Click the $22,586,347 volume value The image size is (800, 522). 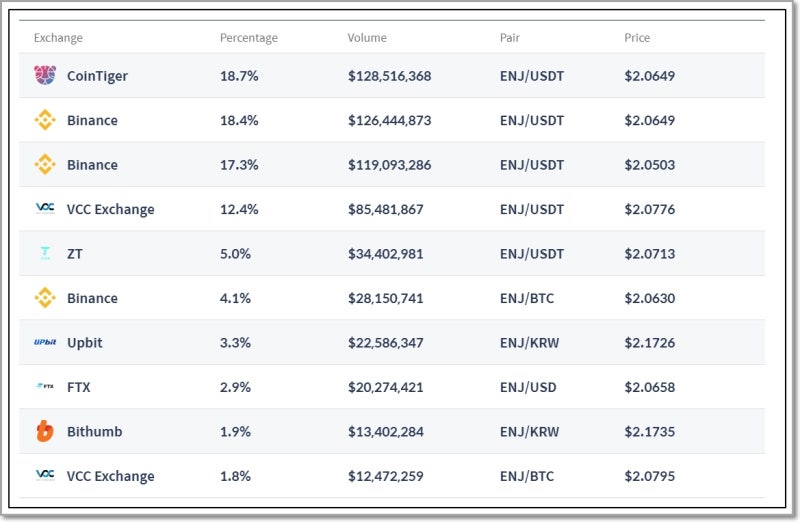(x=386, y=342)
